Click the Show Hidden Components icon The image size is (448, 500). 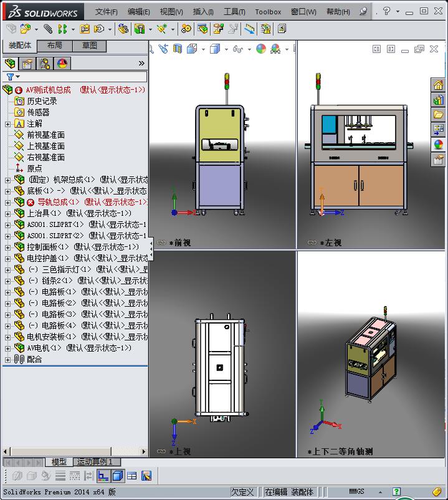point(123,29)
